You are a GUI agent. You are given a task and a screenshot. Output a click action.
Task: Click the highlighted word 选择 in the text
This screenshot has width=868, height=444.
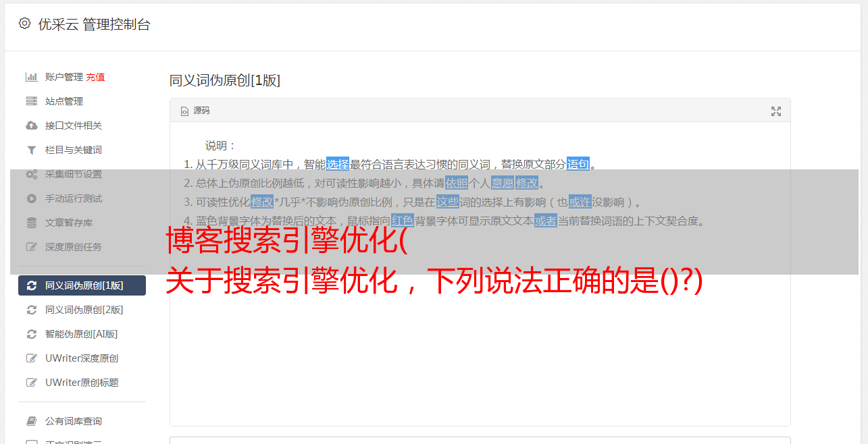[338, 164]
